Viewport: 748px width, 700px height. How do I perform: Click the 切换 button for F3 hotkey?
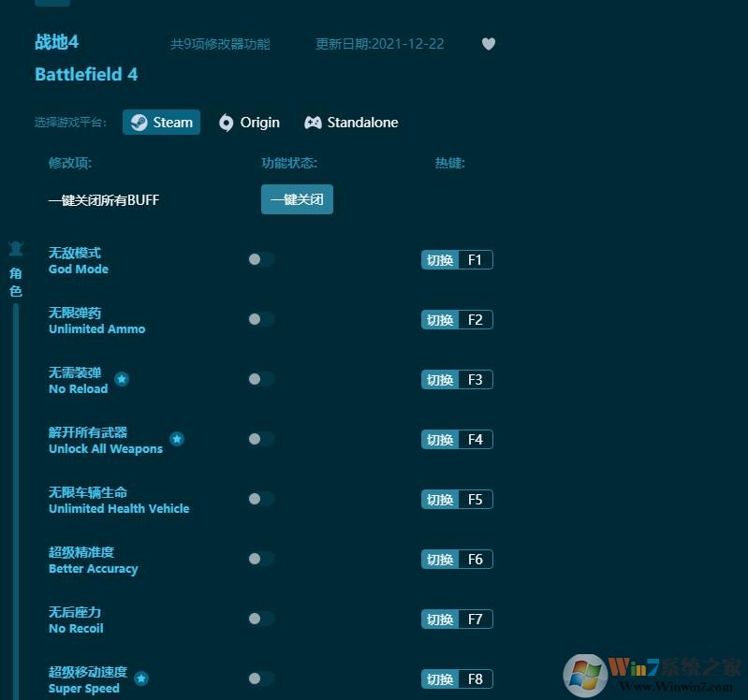point(440,380)
